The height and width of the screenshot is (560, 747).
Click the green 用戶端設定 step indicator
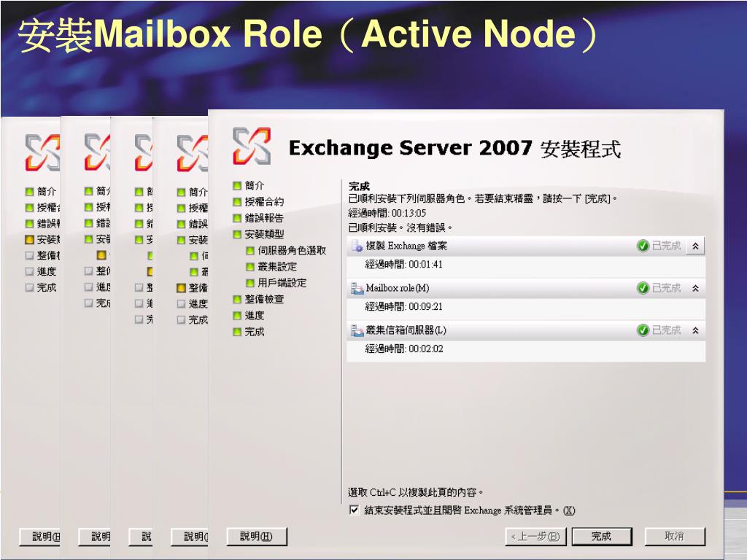coord(250,283)
